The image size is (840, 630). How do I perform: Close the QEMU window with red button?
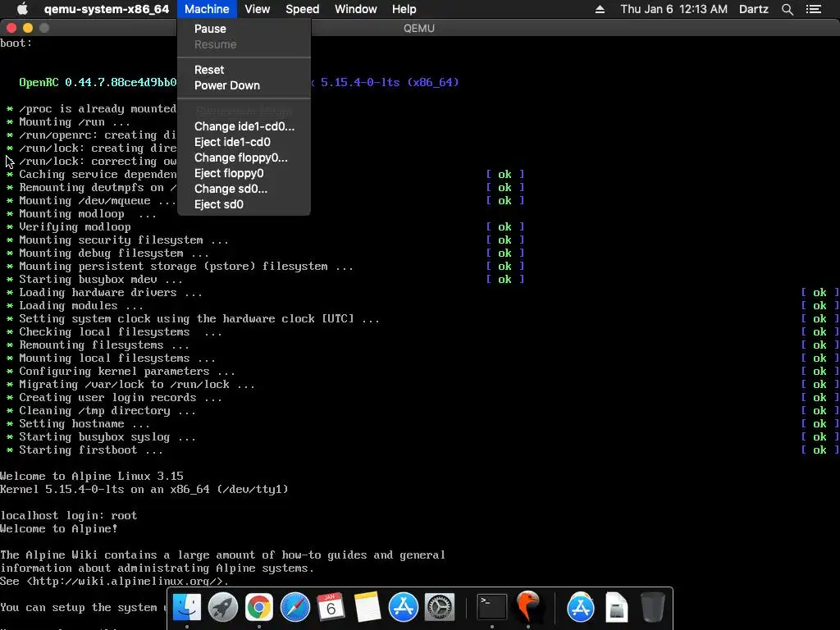tap(11, 28)
